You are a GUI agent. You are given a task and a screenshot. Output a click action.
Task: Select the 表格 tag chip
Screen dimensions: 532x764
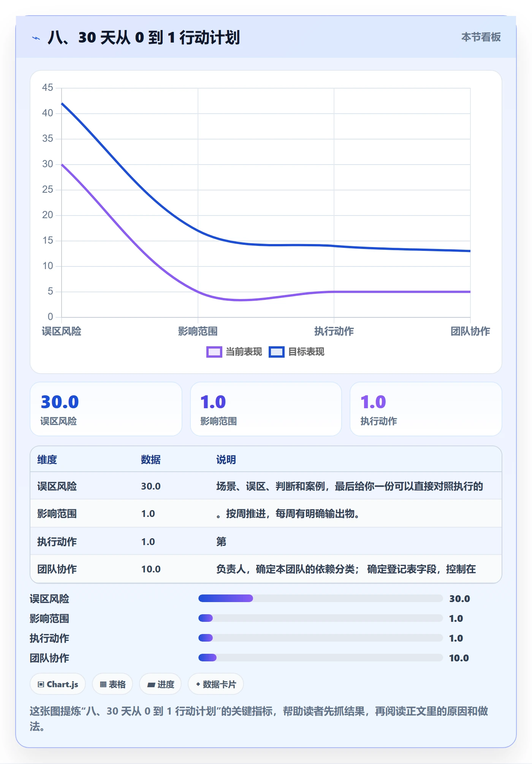pos(112,684)
